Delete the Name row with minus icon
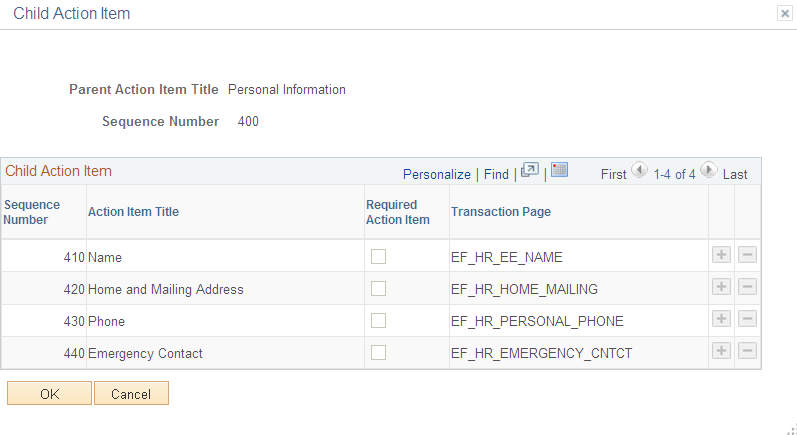Viewport: 797px width, 435px height. tap(747, 255)
